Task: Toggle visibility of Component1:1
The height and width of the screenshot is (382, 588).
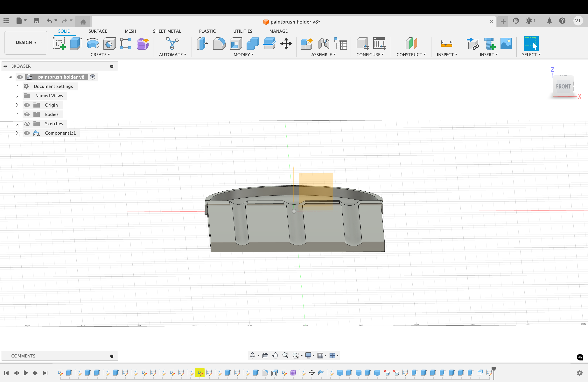Action: pyautogui.click(x=27, y=133)
